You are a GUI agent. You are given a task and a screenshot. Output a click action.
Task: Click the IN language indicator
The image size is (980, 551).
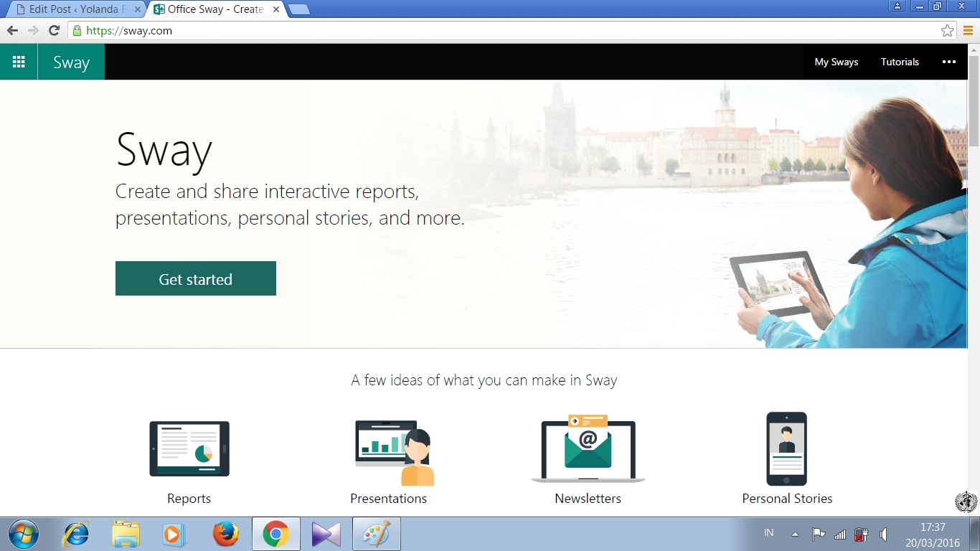pyautogui.click(x=769, y=532)
